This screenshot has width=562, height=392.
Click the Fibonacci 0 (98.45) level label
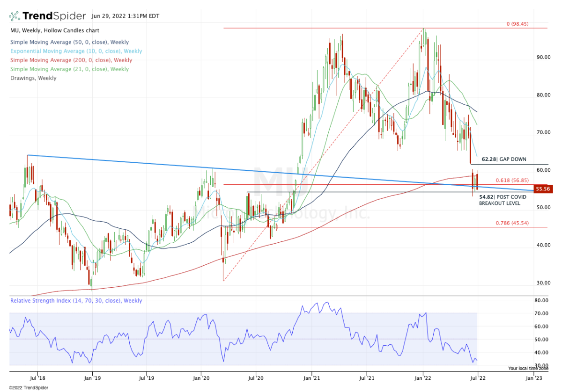pyautogui.click(x=518, y=24)
